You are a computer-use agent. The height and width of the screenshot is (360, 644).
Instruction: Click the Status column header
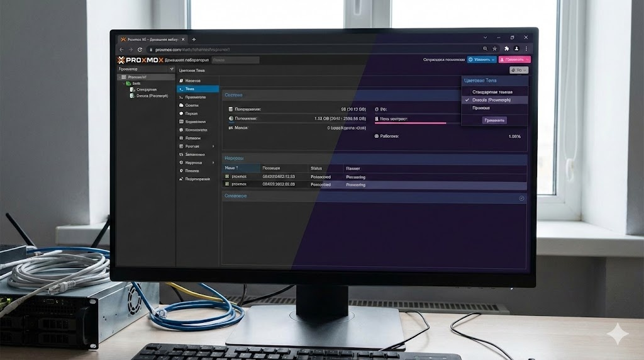tap(325, 169)
